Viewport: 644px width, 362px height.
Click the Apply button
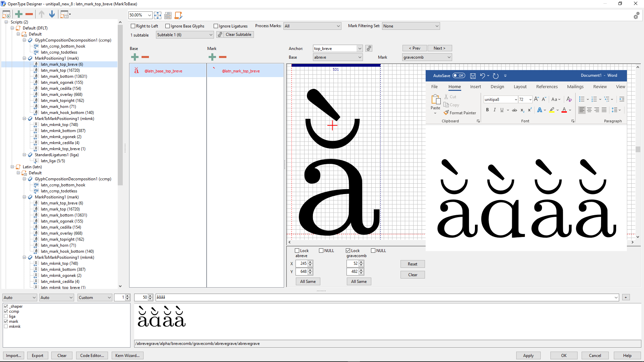click(528, 355)
